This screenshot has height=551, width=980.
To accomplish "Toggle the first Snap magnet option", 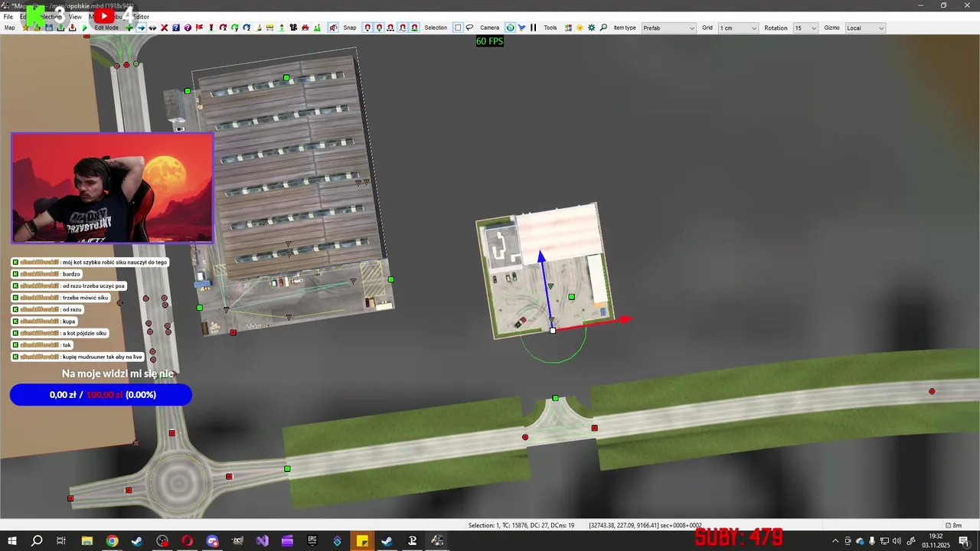I will 367,28.
